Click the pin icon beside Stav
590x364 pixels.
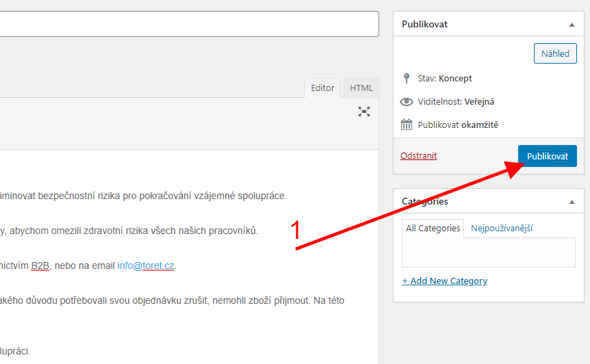coord(407,78)
